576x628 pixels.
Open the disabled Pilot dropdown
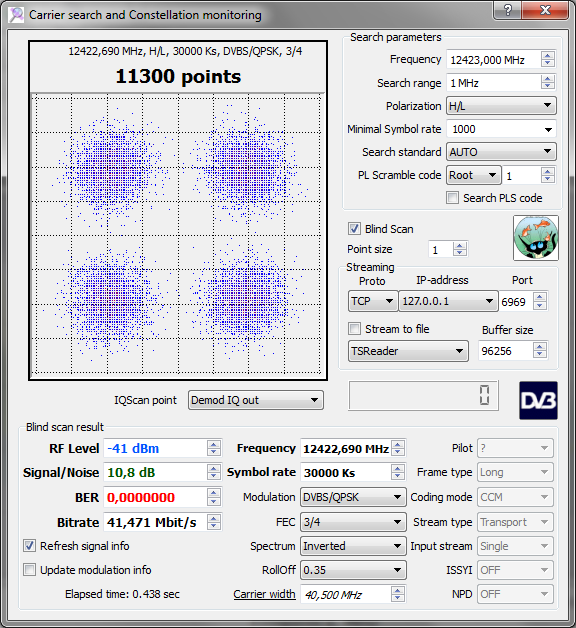[x=515, y=448]
